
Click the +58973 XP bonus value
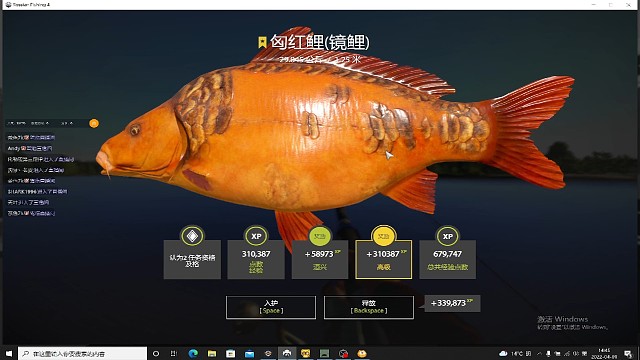(322, 254)
